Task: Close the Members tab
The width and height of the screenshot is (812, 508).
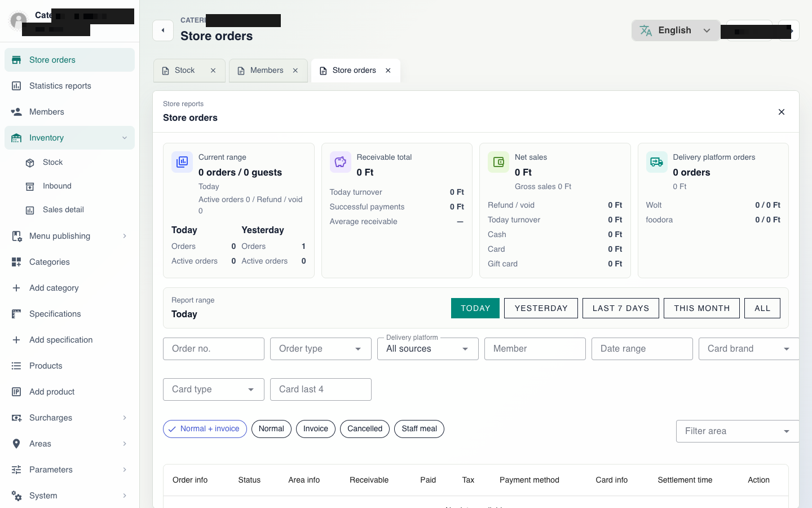Action: (x=295, y=71)
